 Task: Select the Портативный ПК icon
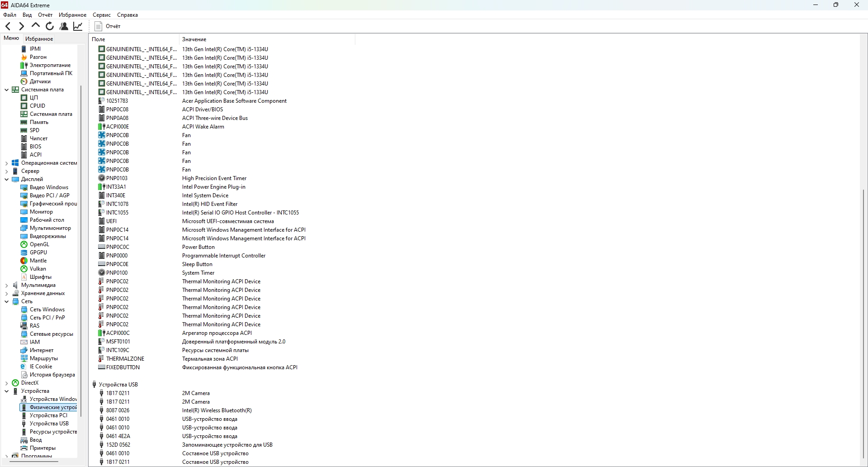tap(24, 73)
